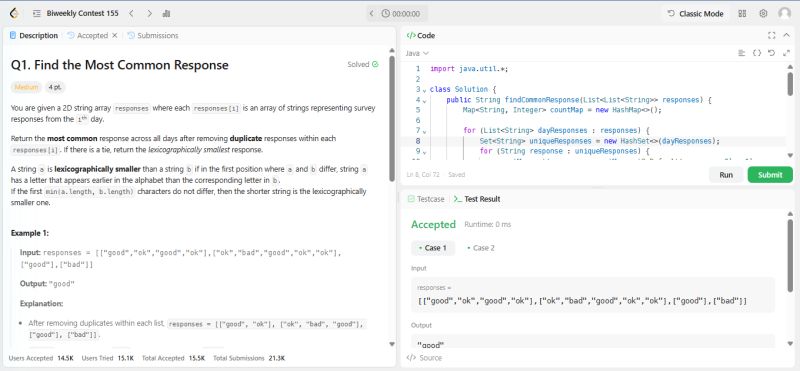Open the Java language dropdown

pyautogui.click(x=417, y=53)
